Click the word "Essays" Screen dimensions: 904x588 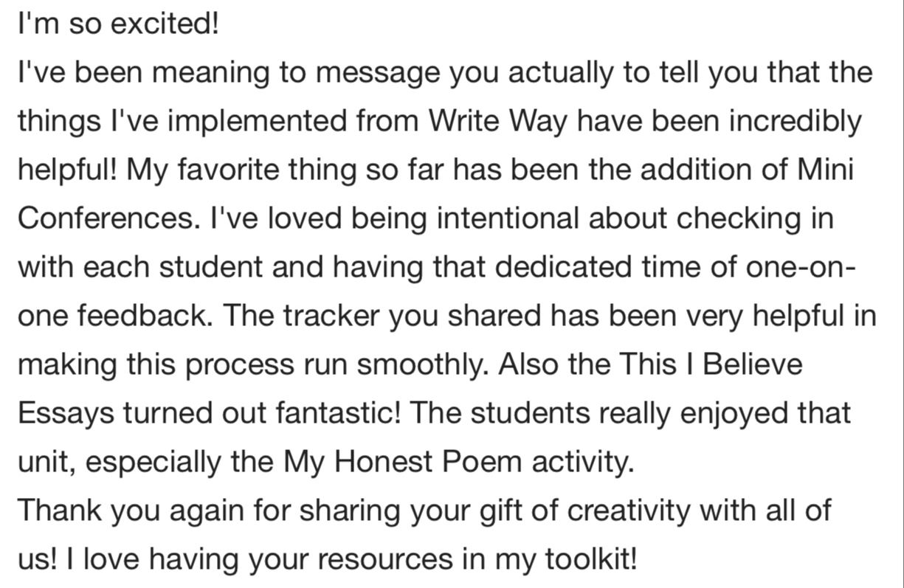click(66, 415)
